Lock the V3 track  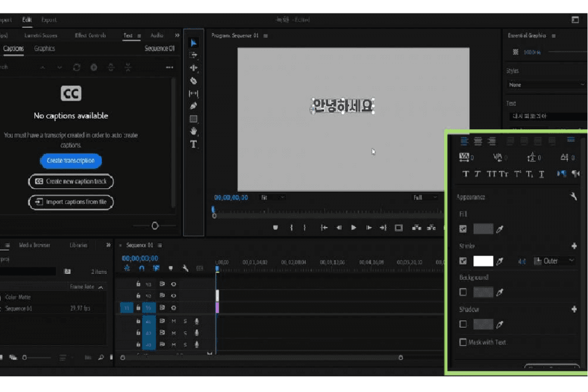pyautogui.click(x=138, y=284)
